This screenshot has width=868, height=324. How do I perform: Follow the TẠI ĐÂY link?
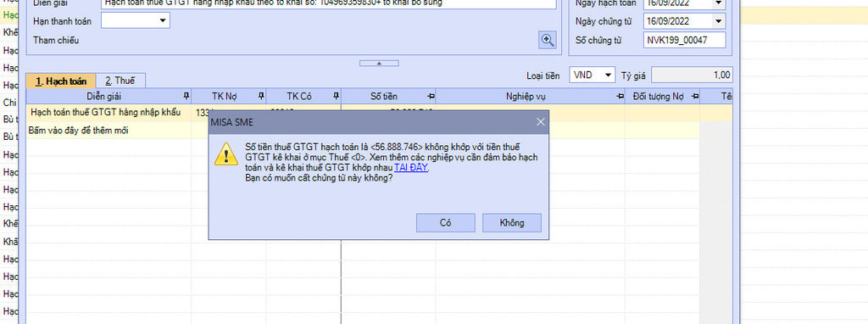[411, 167]
